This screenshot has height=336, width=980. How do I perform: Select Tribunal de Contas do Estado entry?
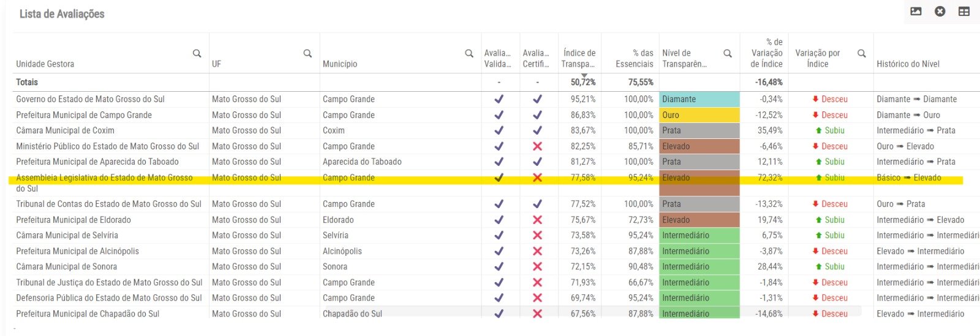(x=108, y=204)
